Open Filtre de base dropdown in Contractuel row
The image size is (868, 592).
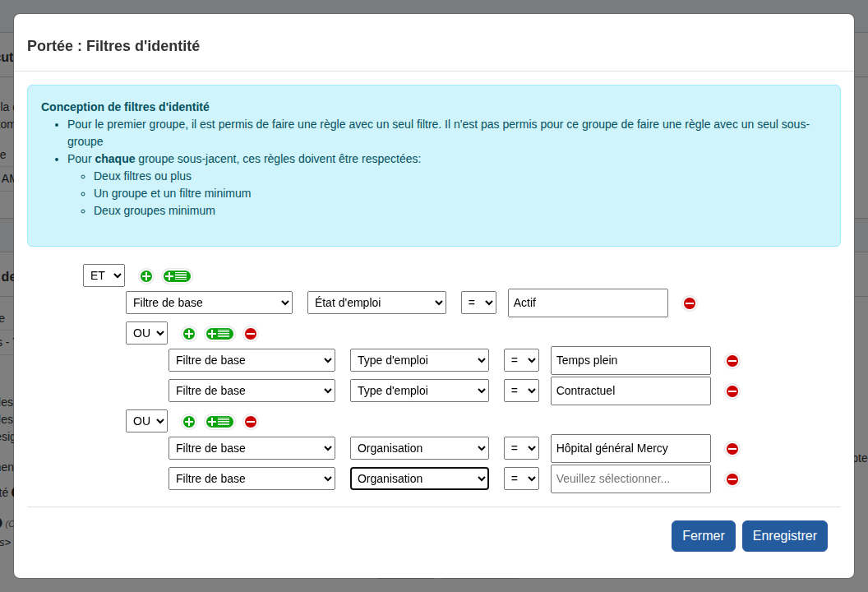(252, 391)
